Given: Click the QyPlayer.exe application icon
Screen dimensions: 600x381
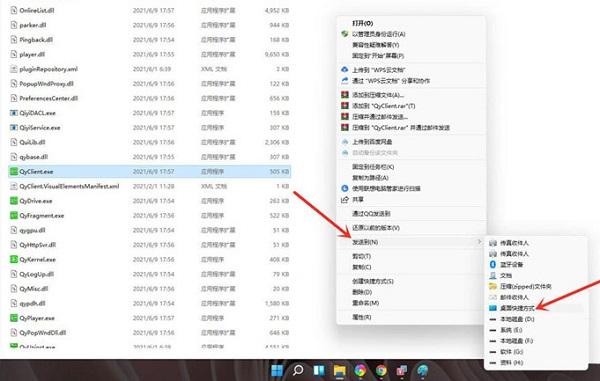Looking at the screenshot, I should coord(14,318).
